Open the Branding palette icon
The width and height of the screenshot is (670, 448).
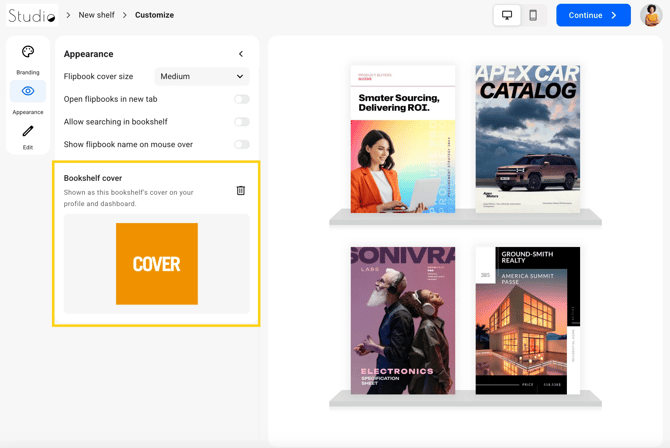(x=28, y=52)
